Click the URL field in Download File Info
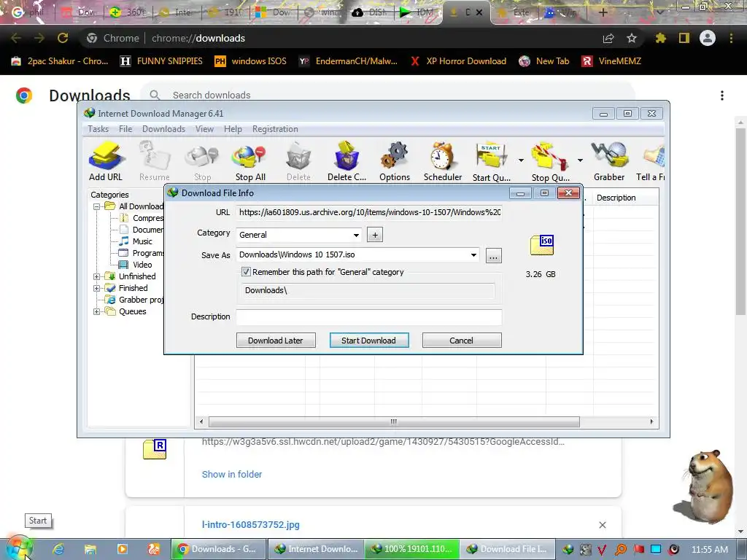747x560 pixels. [368, 212]
